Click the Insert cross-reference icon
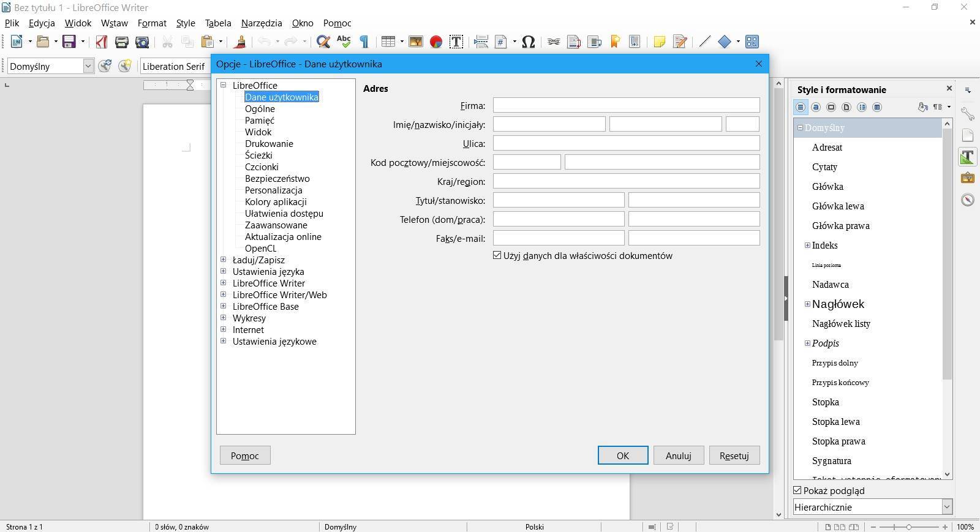 point(635,42)
